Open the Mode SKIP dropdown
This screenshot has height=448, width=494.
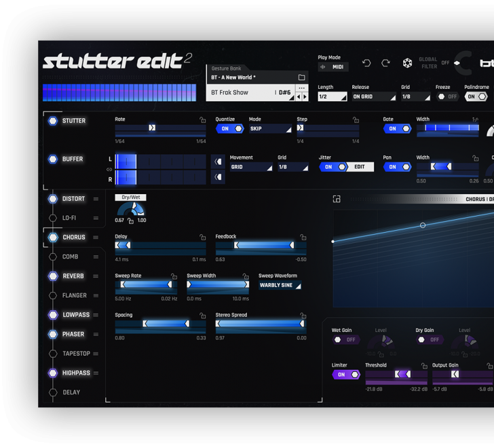click(x=270, y=128)
